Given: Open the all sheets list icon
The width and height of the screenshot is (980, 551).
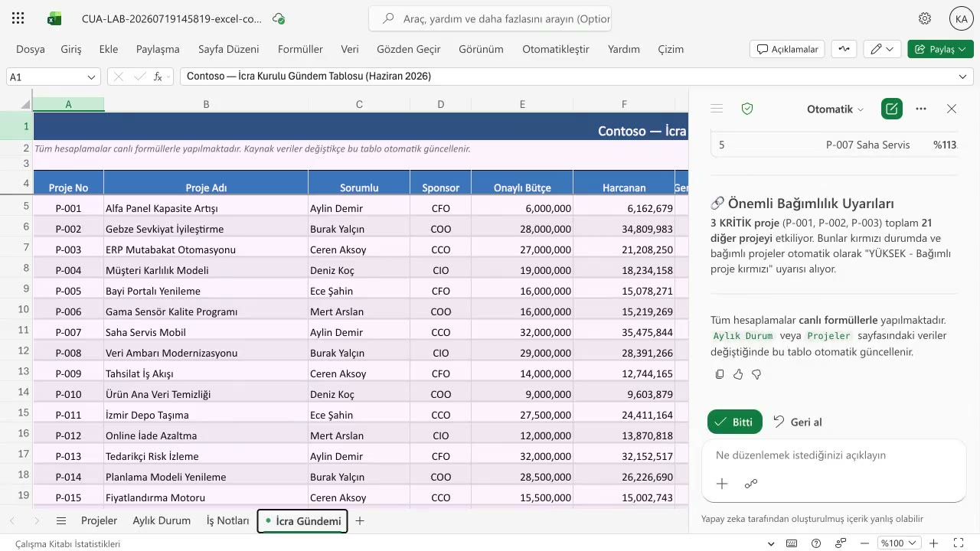Looking at the screenshot, I should [x=60, y=520].
